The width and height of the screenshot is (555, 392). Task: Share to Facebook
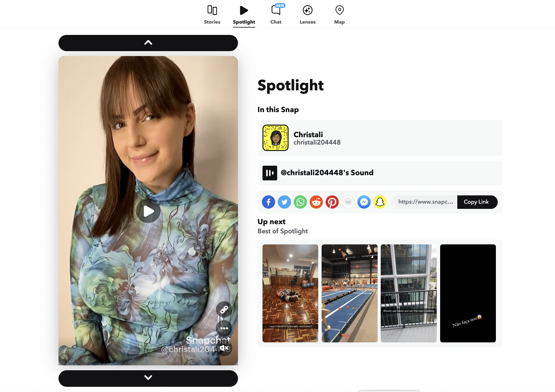[x=269, y=202]
